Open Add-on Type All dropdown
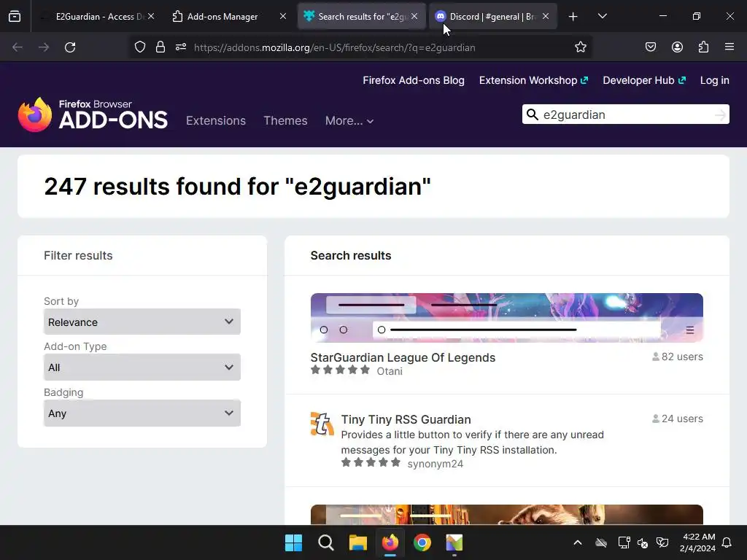The width and height of the screenshot is (747, 560). 142,367
